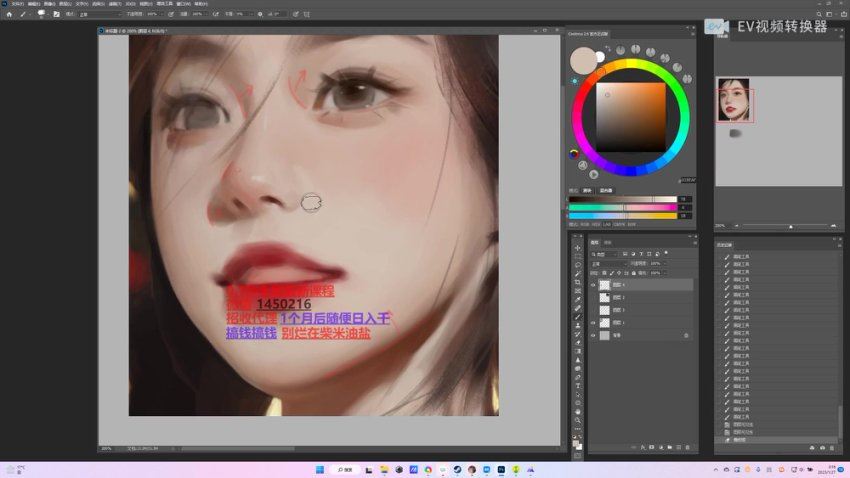
Task: Select the Magic Wand tool
Action: click(x=577, y=273)
